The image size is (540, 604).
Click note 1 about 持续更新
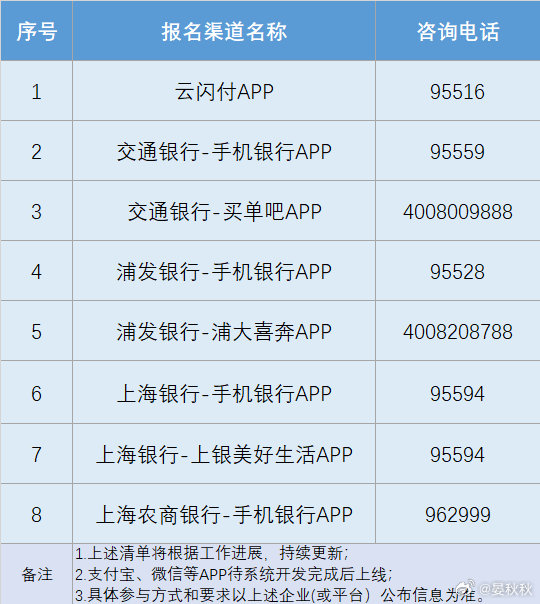[212, 554]
